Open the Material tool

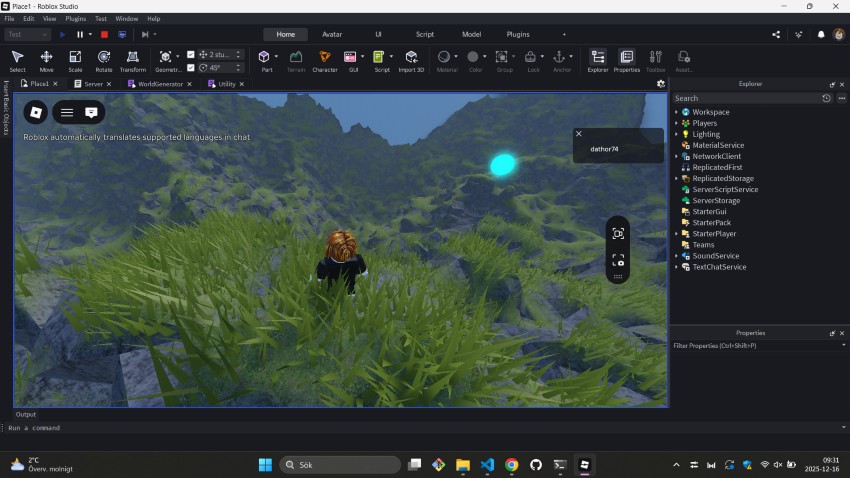pos(445,61)
